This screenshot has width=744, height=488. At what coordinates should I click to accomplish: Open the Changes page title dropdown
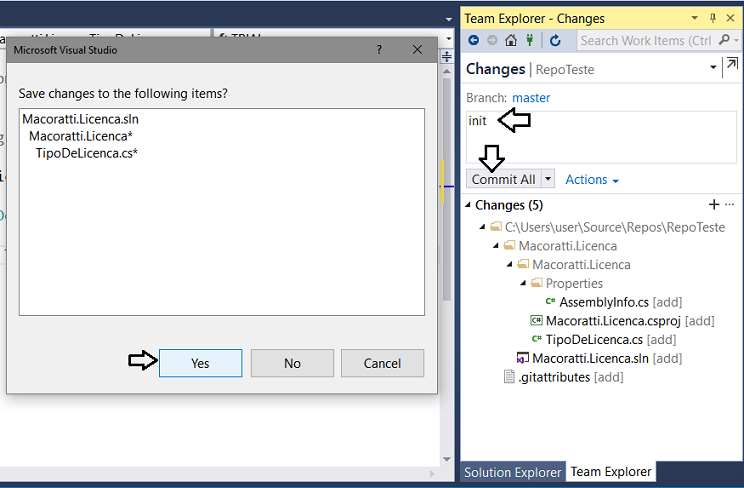point(713,67)
